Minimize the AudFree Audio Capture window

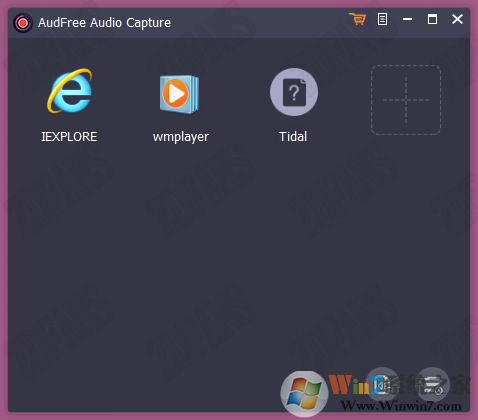407,19
